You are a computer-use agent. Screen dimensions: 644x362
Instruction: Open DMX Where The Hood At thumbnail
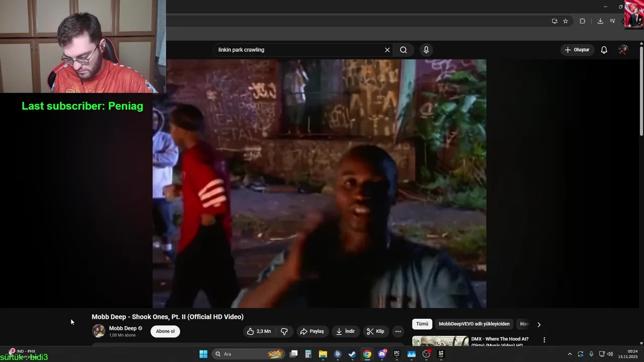point(440,341)
